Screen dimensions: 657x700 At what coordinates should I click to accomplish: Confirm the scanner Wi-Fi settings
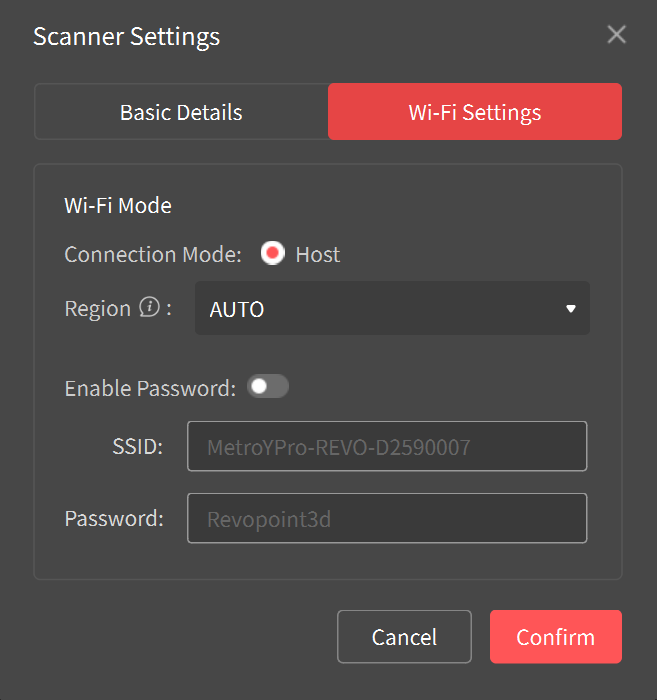[x=555, y=637]
